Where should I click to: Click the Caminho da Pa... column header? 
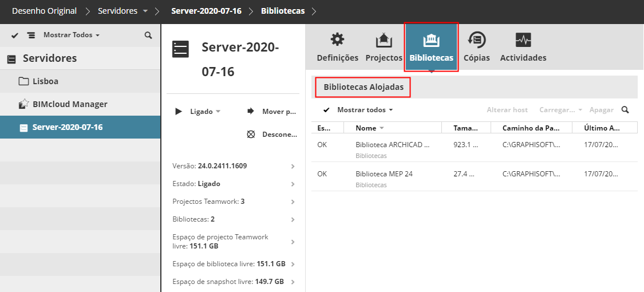[531, 128]
